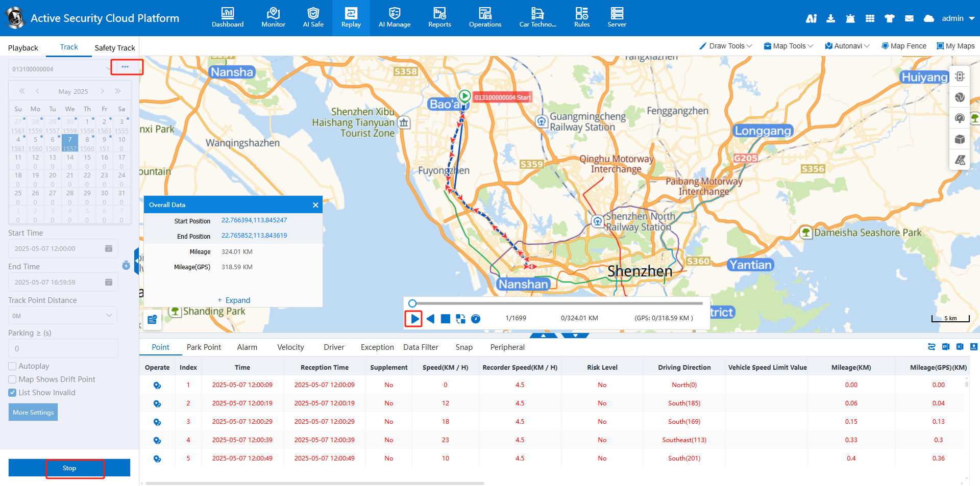Click the reverse play triangle icon
Screen dimensions: 980x486
[x=430, y=319]
